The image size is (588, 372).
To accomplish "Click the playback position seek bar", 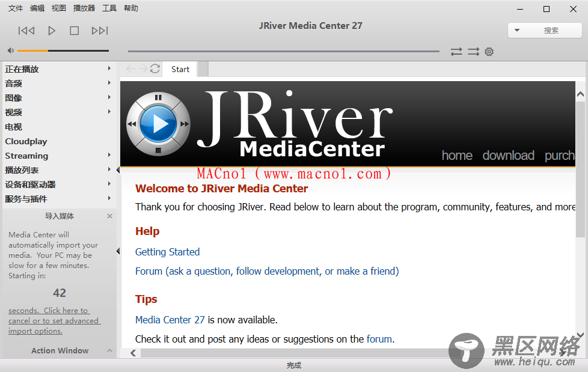I will [284, 51].
